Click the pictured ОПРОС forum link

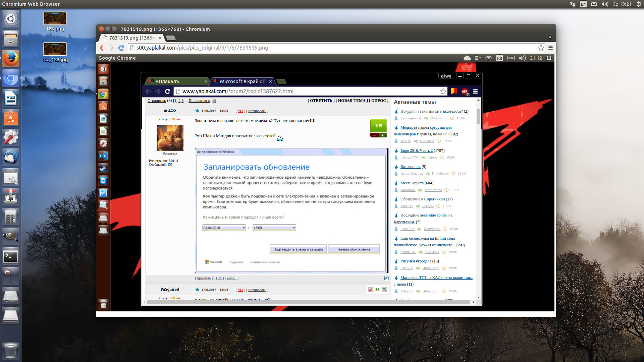[x=379, y=101]
